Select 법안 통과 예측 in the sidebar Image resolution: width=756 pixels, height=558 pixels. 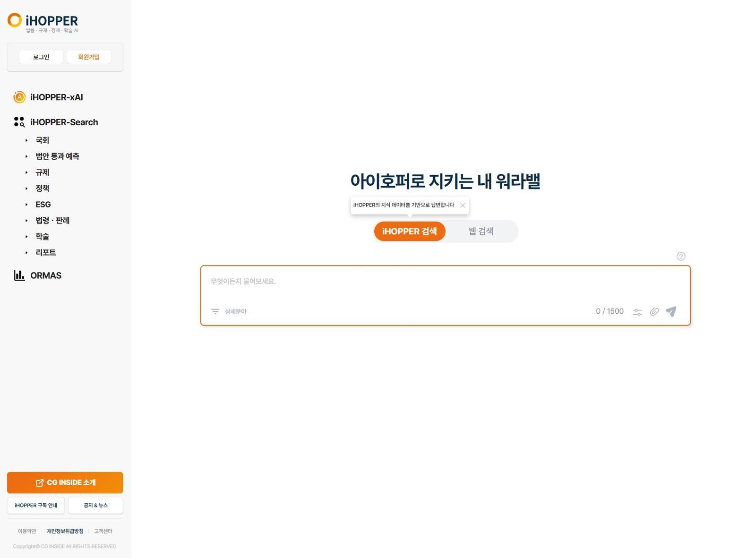57,156
